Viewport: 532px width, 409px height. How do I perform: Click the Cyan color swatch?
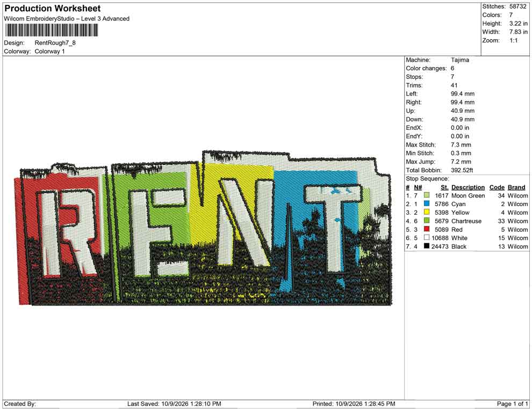coord(427,203)
